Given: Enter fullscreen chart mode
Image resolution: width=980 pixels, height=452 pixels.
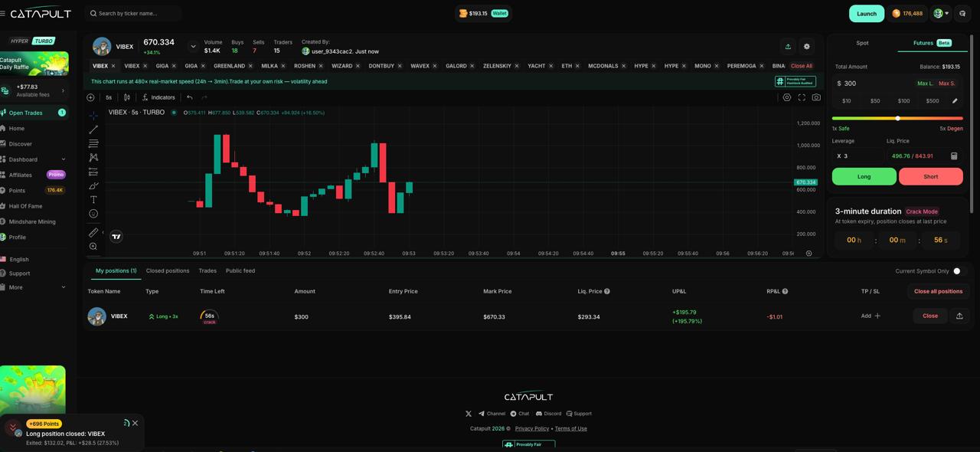Looking at the screenshot, I should point(802,97).
